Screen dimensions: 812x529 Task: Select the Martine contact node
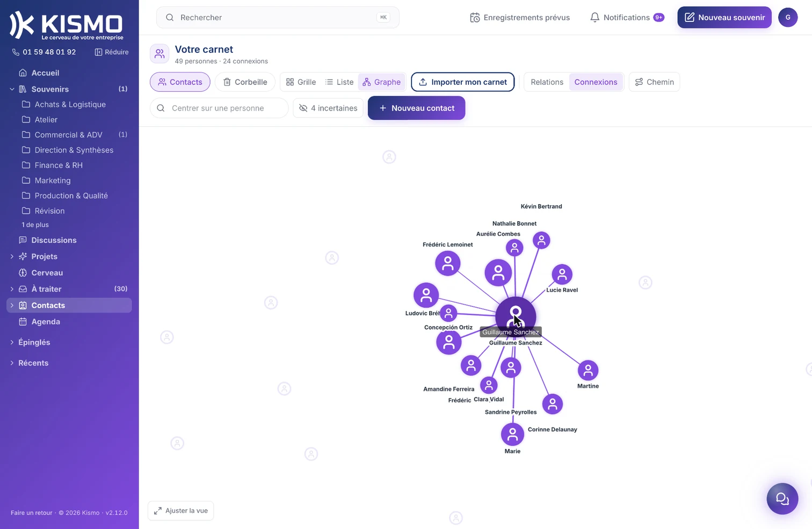tap(588, 371)
